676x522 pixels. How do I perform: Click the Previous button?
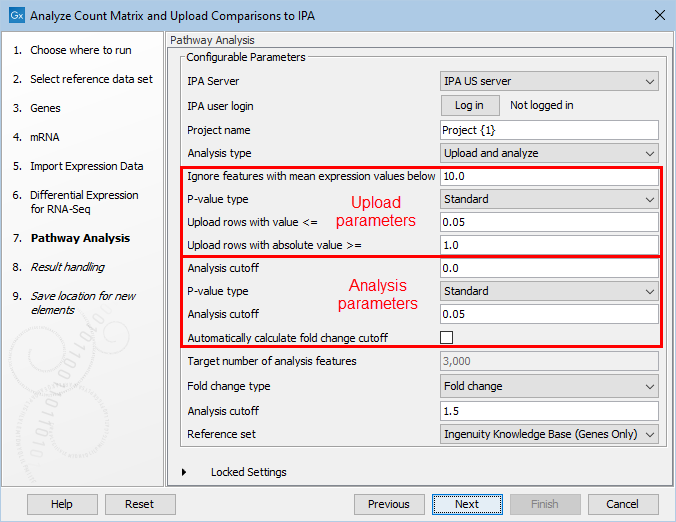[388, 504]
